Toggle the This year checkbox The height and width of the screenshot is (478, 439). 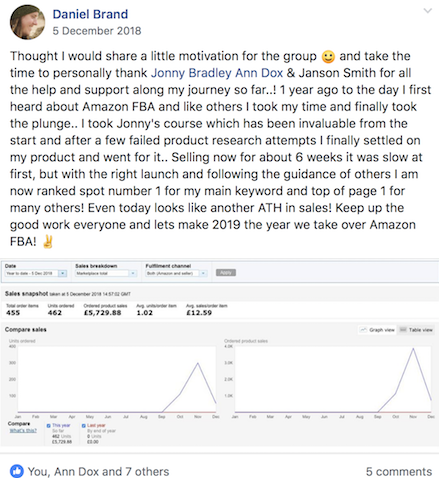pos(49,426)
